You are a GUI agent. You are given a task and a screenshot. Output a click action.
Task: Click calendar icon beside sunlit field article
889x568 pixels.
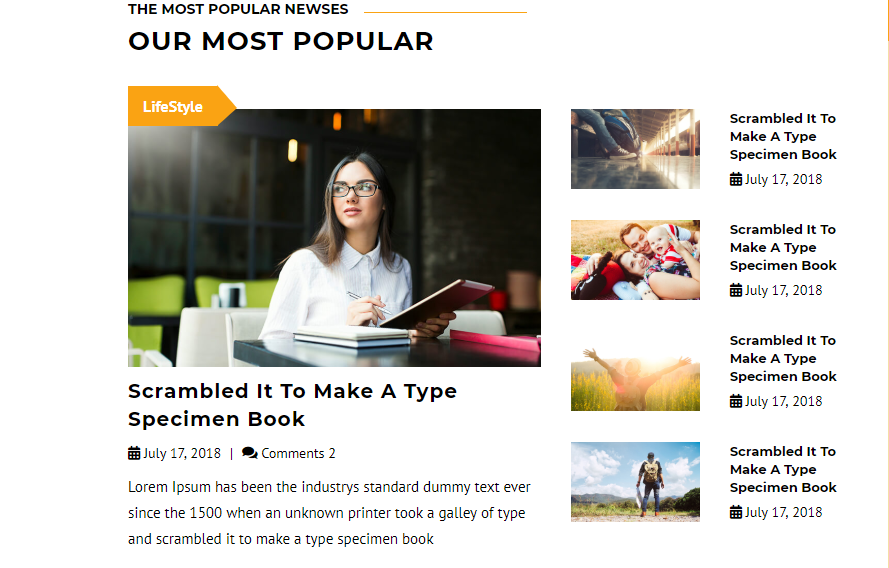click(x=736, y=401)
